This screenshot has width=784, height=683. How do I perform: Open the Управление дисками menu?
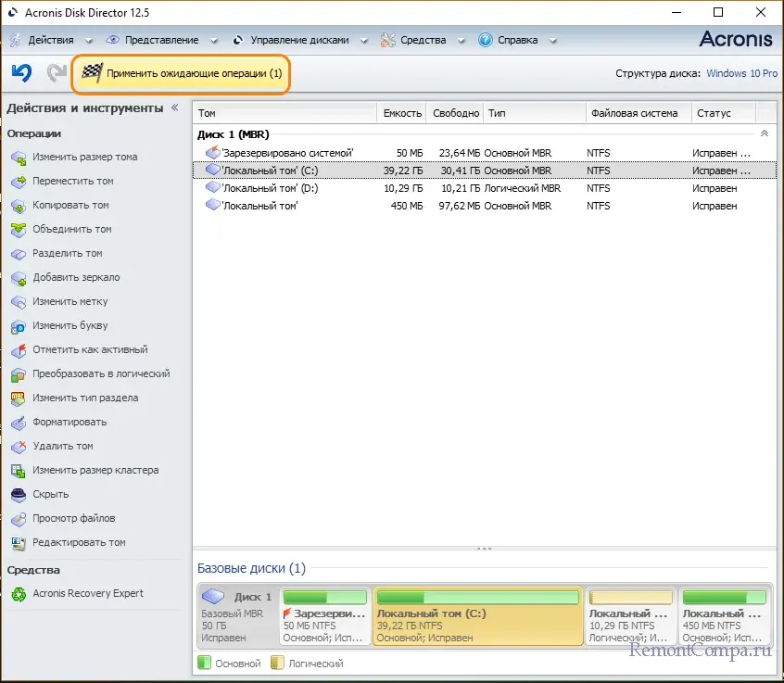(299, 40)
